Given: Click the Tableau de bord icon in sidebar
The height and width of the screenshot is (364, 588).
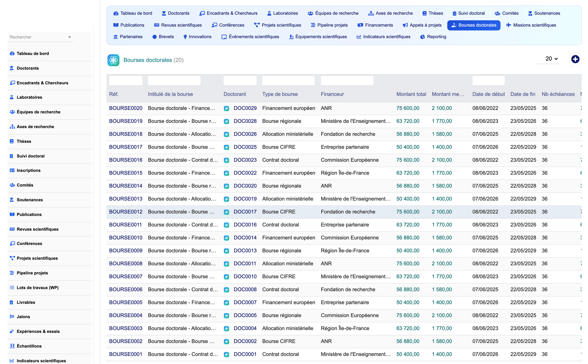Looking at the screenshot, I should pos(12,53).
